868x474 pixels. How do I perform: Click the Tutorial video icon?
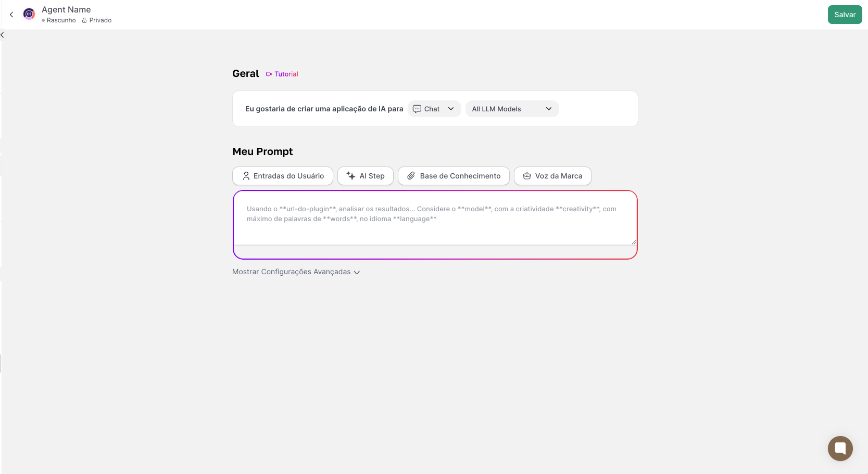click(x=269, y=74)
